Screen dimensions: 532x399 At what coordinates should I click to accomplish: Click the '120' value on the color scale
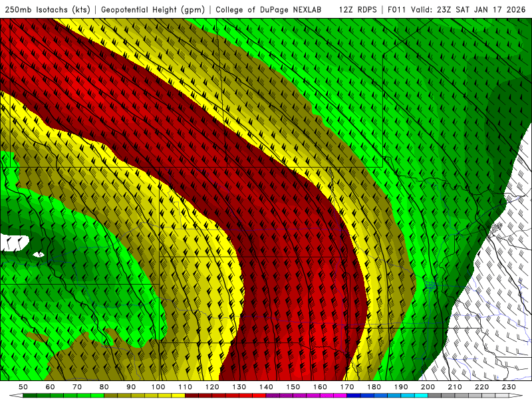212,387
